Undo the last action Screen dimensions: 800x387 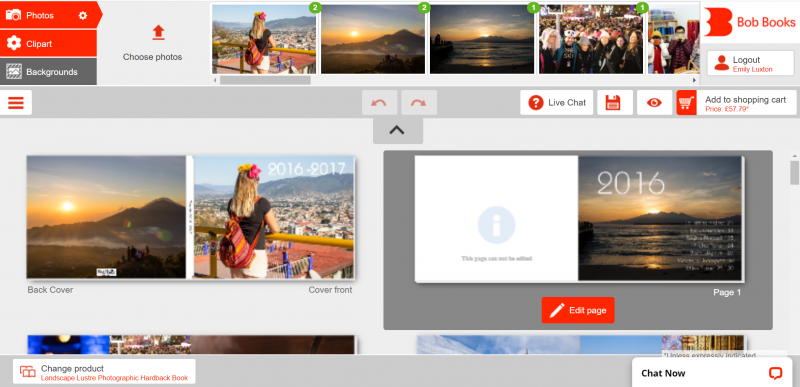[379, 102]
